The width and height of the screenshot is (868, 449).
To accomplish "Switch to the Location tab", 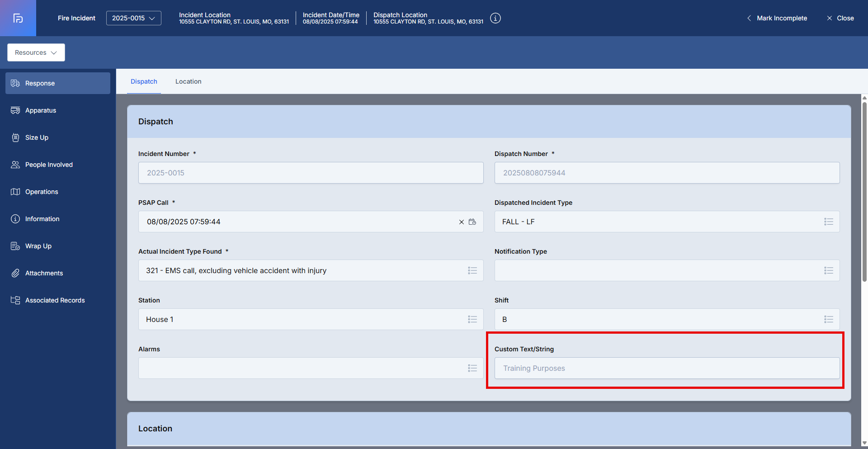I will [189, 81].
